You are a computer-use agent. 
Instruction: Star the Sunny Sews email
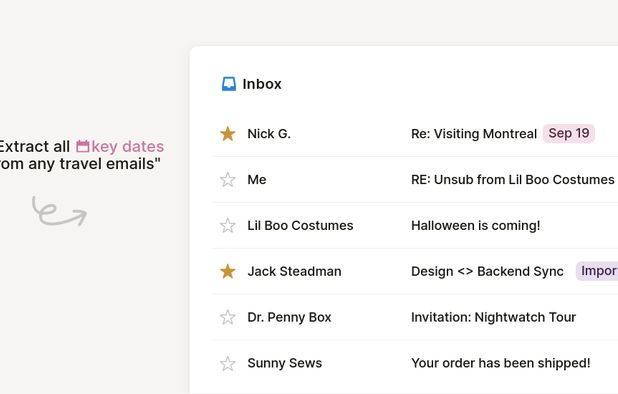click(228, 363)
